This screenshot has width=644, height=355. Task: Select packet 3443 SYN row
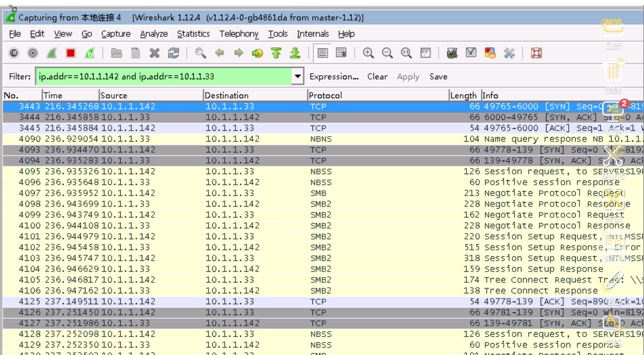323,106
